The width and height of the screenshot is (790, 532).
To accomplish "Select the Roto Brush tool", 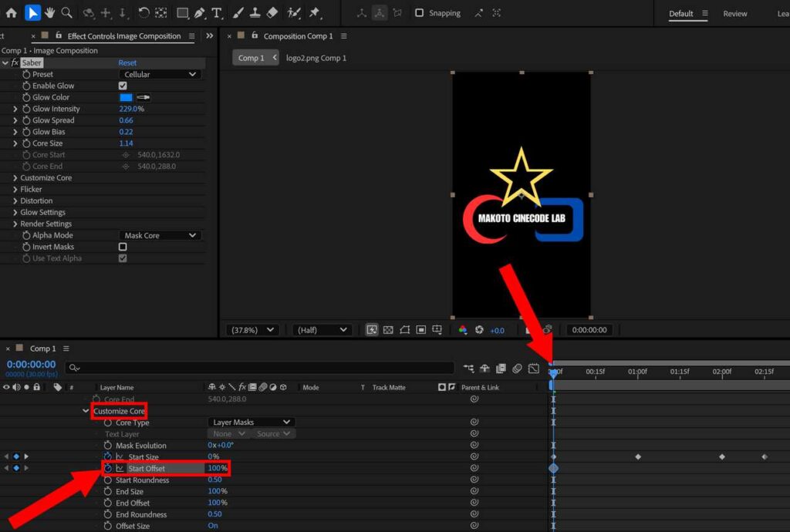I will (294, 13).
